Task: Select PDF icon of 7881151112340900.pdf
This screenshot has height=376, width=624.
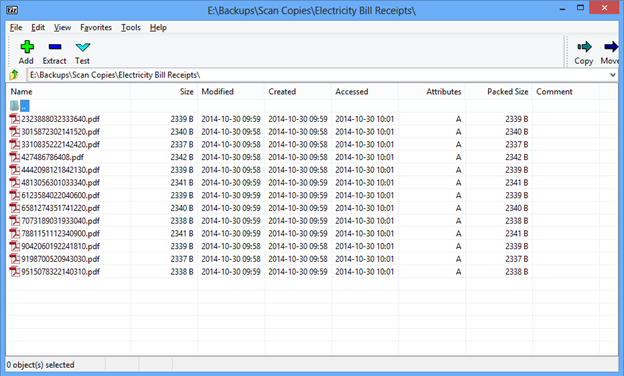Action: click(x=15, y=234)
